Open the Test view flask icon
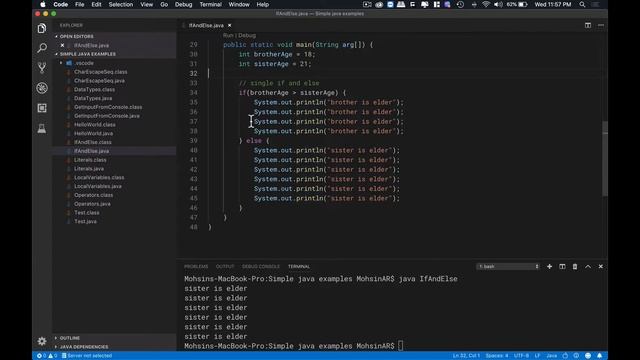The height and width of the screenshot is (360, 640). point(42,128)
